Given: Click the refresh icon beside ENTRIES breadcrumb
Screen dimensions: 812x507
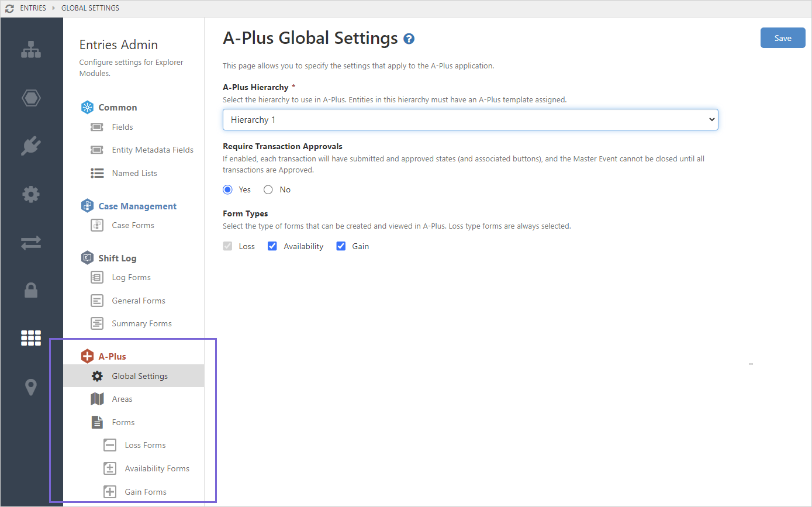Looking at the screenshot, I should point(9,8).
